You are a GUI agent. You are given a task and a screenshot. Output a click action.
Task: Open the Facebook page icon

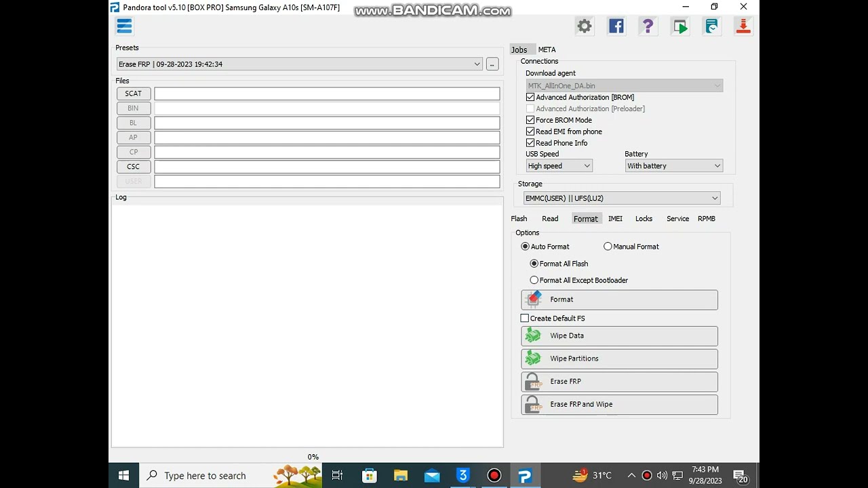pos(616,26)
